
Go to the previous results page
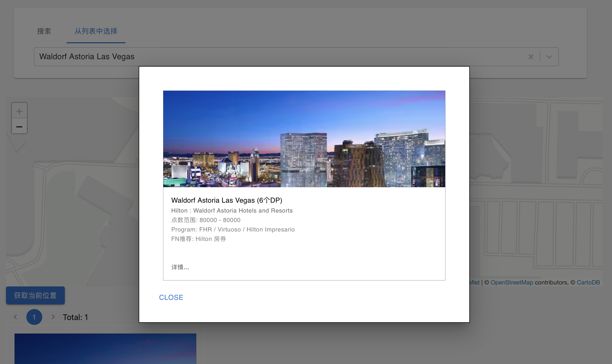pos(15,317)
